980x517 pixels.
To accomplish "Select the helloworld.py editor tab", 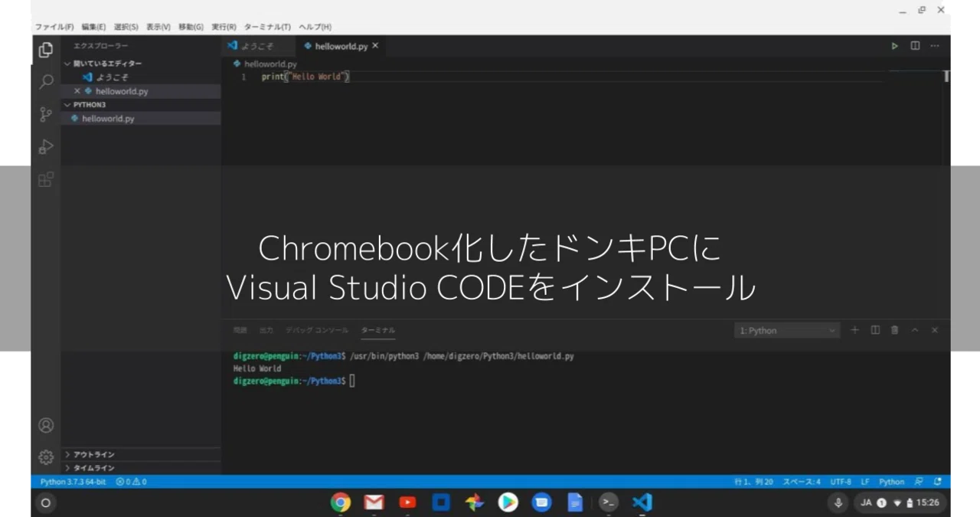I will click(x=341, y=46).
